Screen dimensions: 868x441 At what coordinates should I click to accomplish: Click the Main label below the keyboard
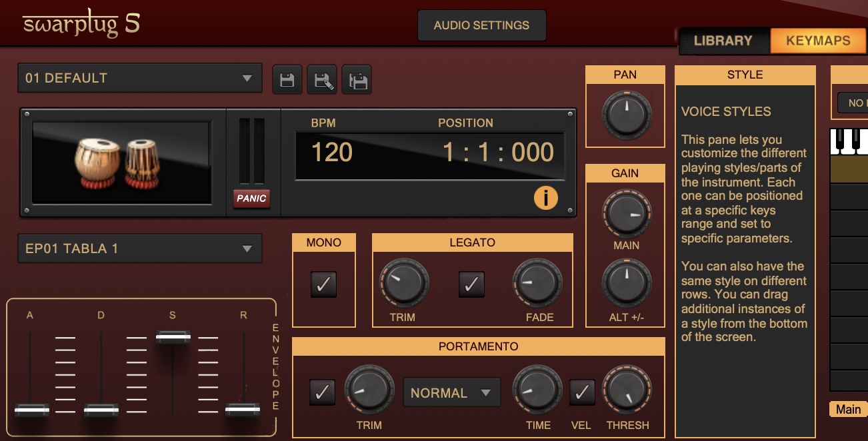pyautogui.click(x=848, y=409)
